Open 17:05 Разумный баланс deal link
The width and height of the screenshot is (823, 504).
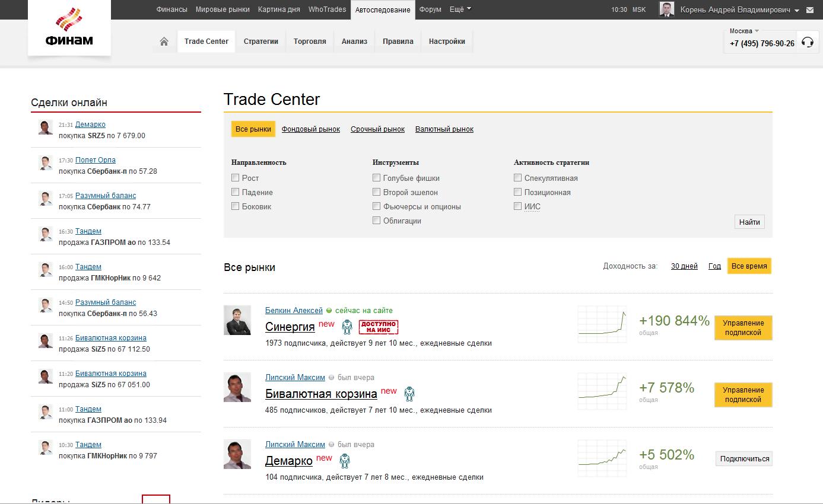106,196
